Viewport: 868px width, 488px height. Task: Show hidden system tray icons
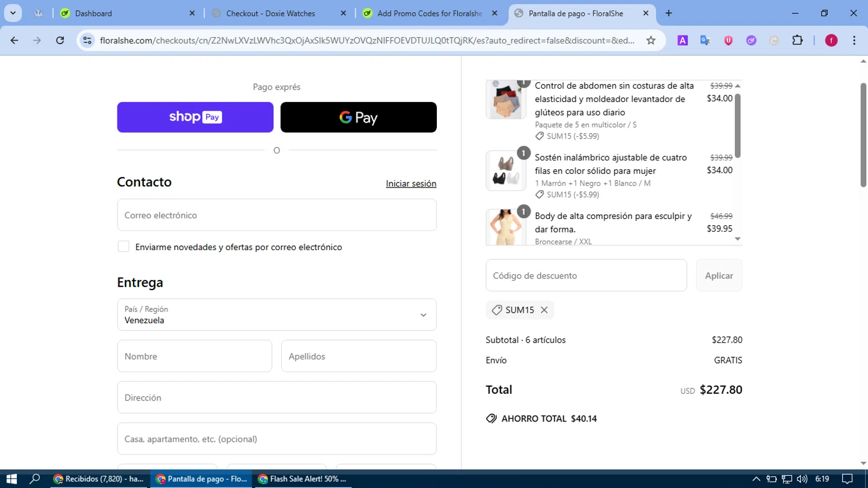[756, 479]
